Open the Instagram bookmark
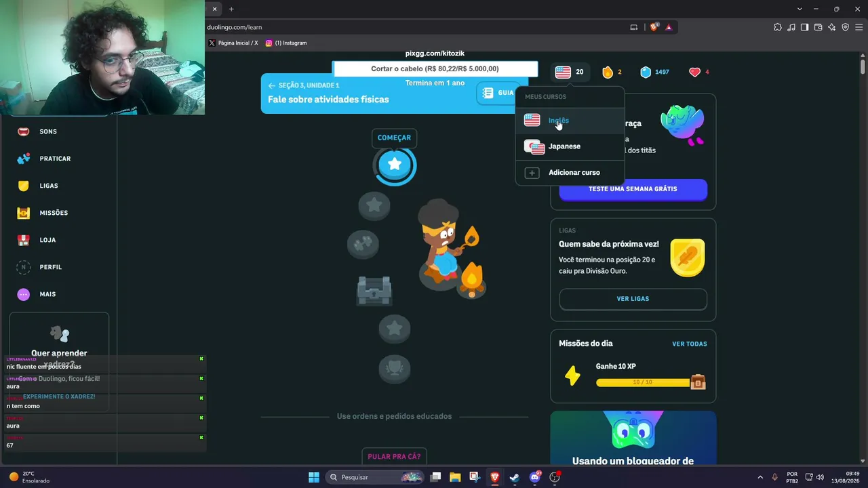868x488 pixels. tap(286, 43)
